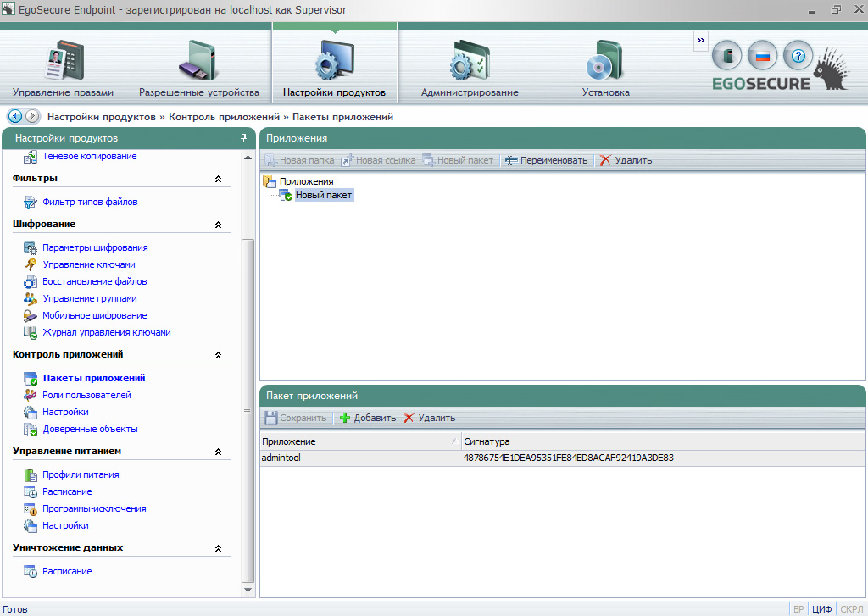Collapse the Управление питанием section
This screenshot has height=616, width=868.
point(218,452)
